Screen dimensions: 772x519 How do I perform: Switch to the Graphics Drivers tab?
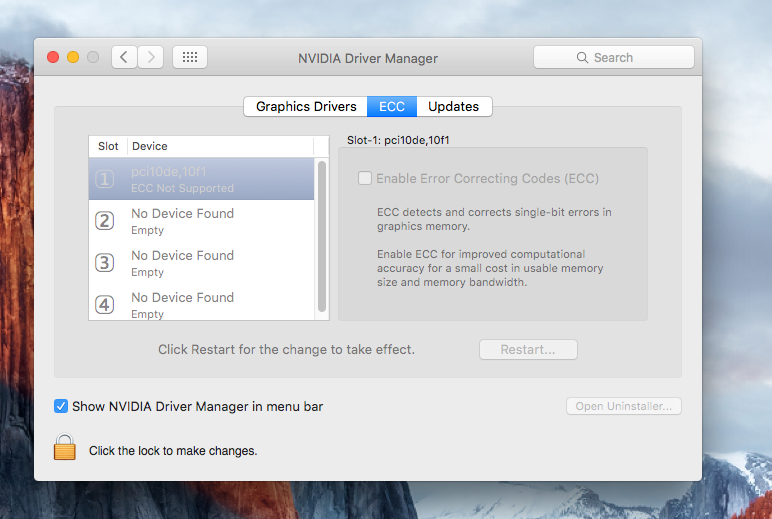(306, 106)
